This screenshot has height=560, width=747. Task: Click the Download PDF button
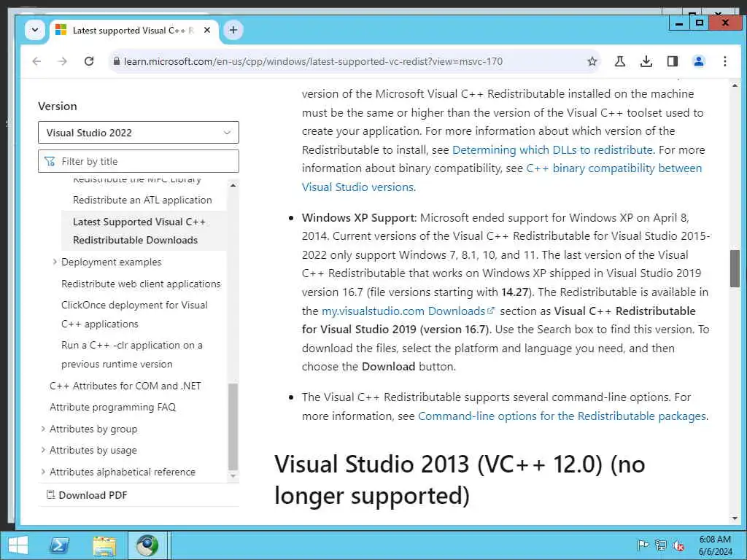point(87,495)
